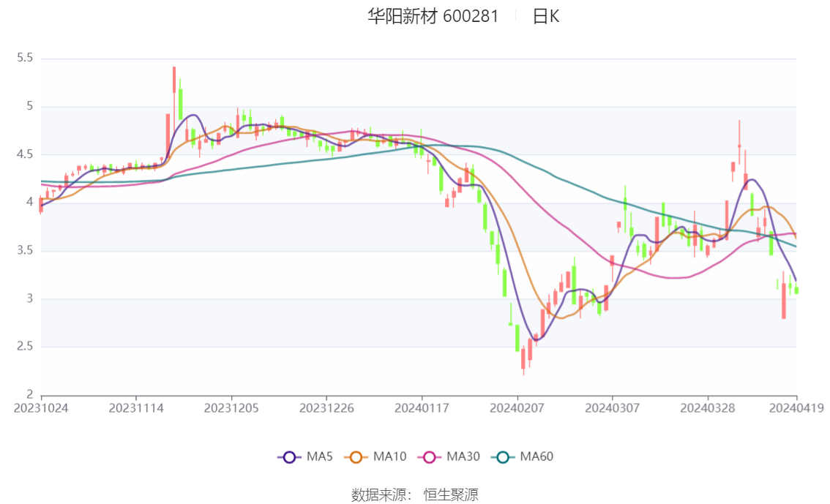Click the teal MA60 circle icon
This screenshot has width=830, height=504.
coord(503,457)
